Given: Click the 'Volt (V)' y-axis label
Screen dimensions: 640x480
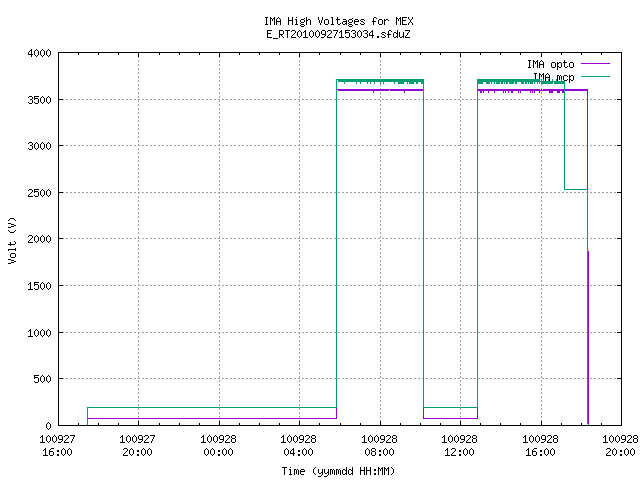Looking at the screenshot, I should coord(13,240).
